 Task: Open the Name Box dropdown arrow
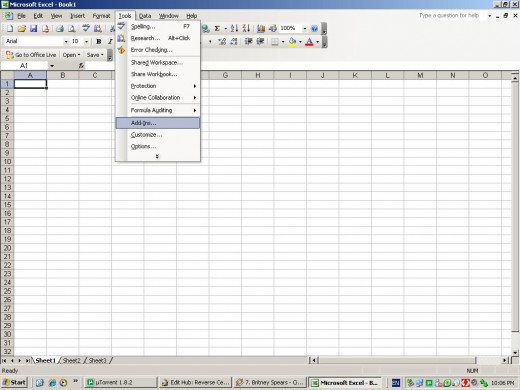coord(52,66)
